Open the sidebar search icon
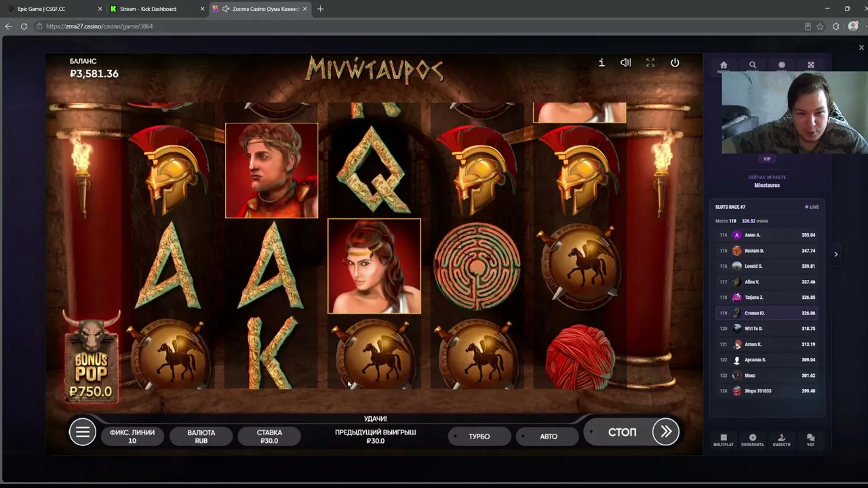Screen dimensions: 868x488 click(x=753, y=65)
